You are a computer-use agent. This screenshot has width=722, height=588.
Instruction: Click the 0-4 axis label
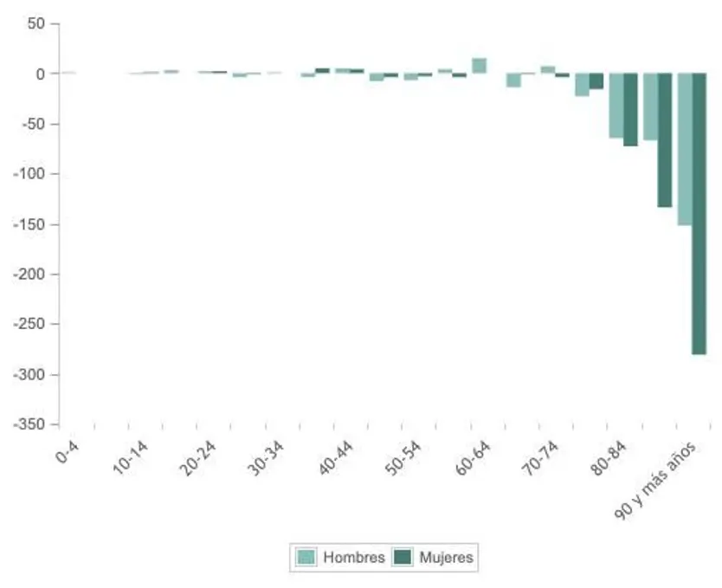[68, 452]
